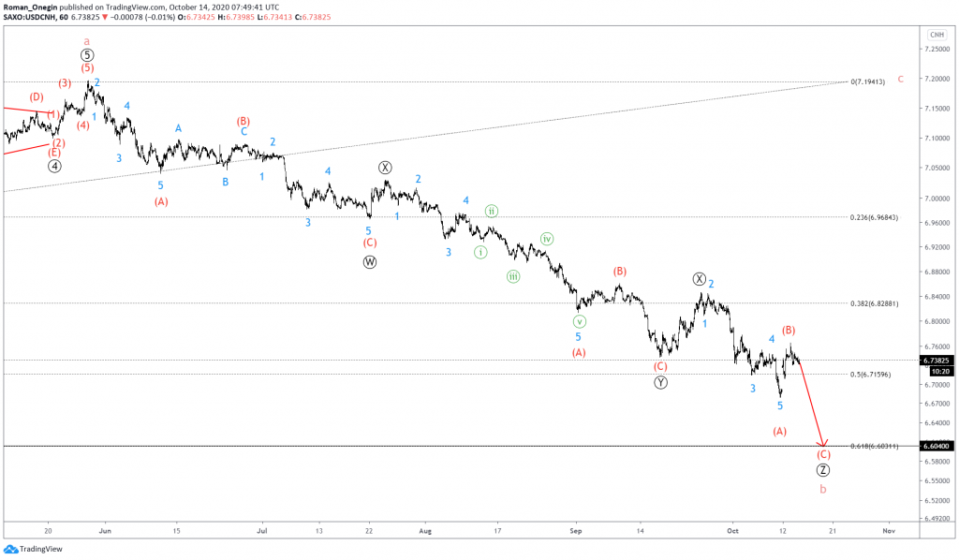Click the circled X wave marker near August
Screen dimensions: 959x560
click(x=384, y=167)
